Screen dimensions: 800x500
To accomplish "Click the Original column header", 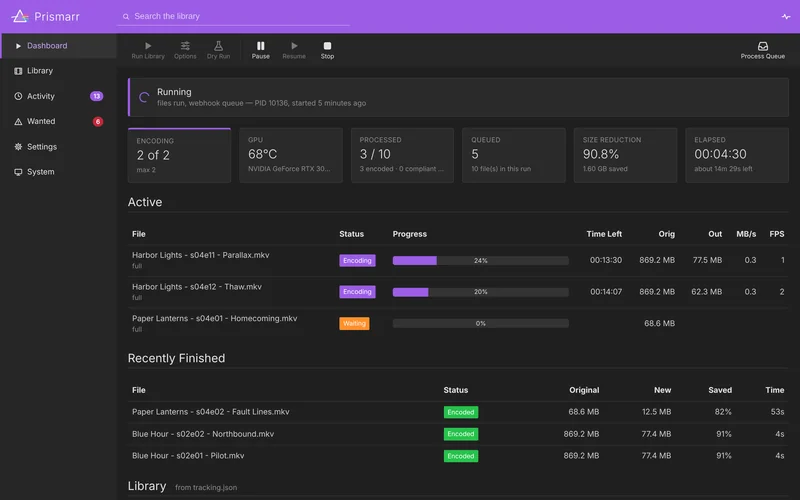I will (x=584, y=390).
